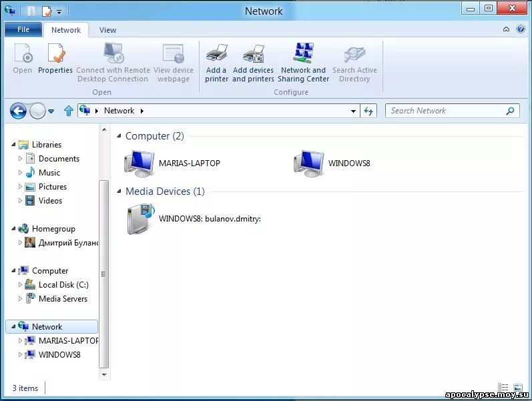Image resolution: width=532 pixels, height=401 pixels.
Task: Click the Forward navigation button
Action: pos(37,111)
